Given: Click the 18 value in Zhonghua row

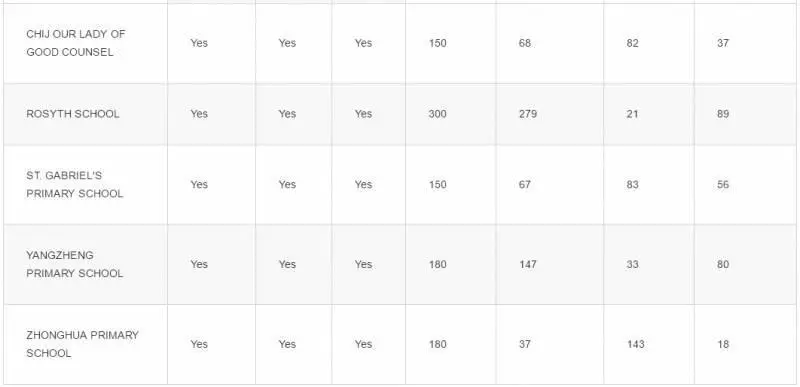Looking at the screenshot, I should (722, 344).
